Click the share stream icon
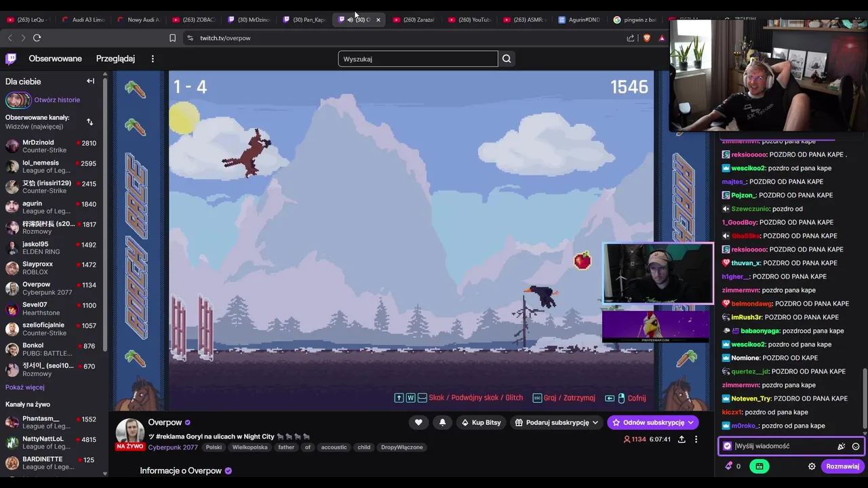 (682, 439)
